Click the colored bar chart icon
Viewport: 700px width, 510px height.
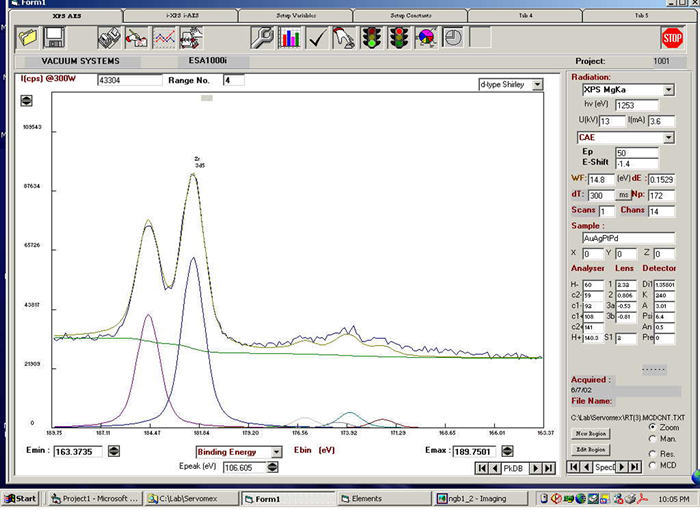(x=291, y=38)
